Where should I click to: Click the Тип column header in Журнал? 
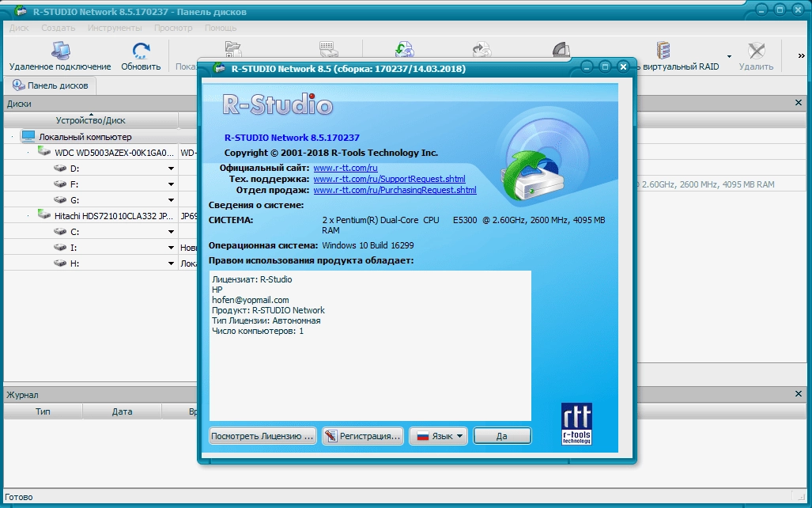coord(43,411)
